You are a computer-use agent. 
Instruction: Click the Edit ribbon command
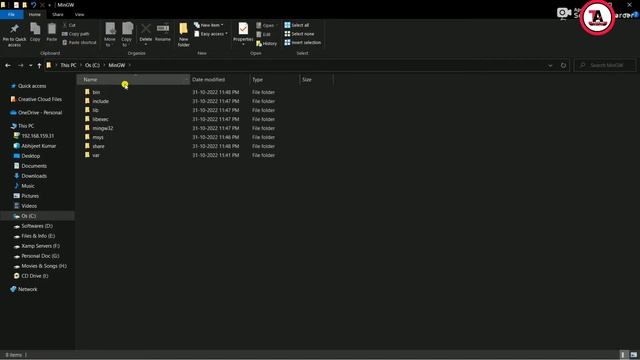pyautogui.click(x=264, y=34)
